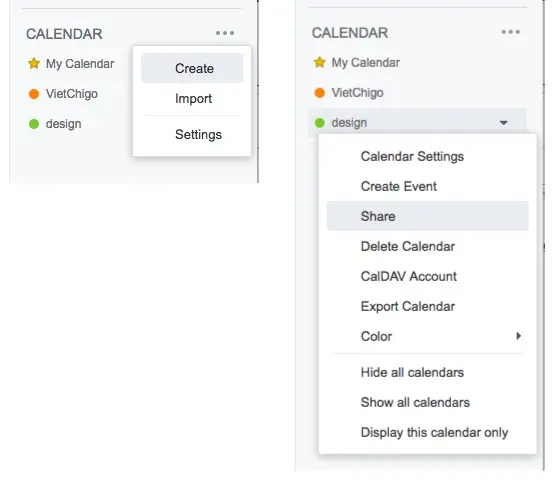
Task: Click the yellow star beside left My Calendar
Action: point(34,64)
